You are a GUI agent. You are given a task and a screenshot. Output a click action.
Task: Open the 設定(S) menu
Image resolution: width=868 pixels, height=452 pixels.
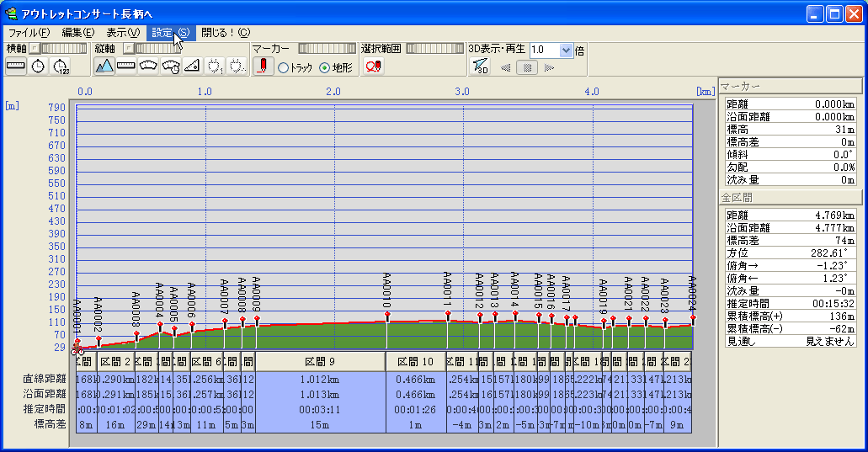(171, 33)
